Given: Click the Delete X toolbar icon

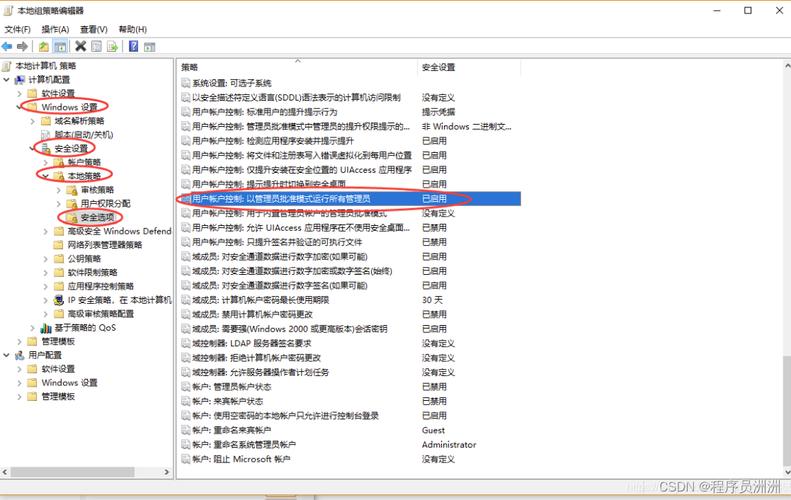Looking at the screenshot, I should [80, 46].
